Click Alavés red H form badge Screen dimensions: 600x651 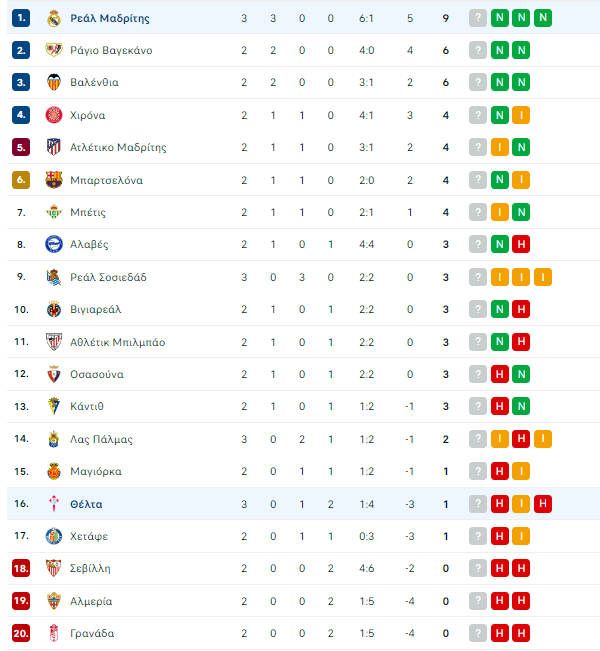[521, 244]
